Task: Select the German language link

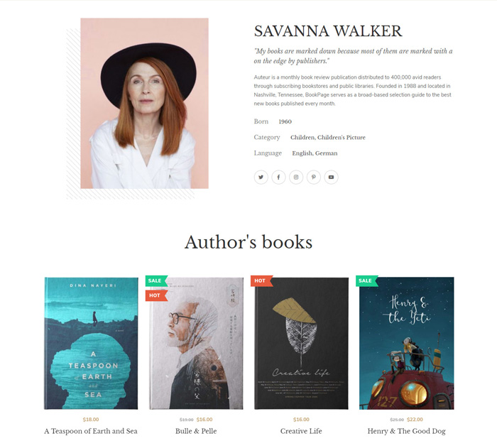Action: coord(326,153)
